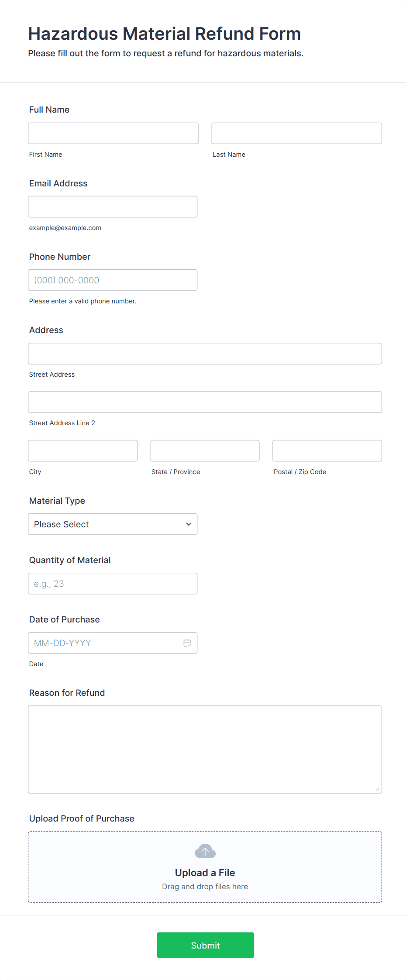Click the City input field
This screenshot has height=980, width=406.
pyautogui.click(x=83, y=450)
